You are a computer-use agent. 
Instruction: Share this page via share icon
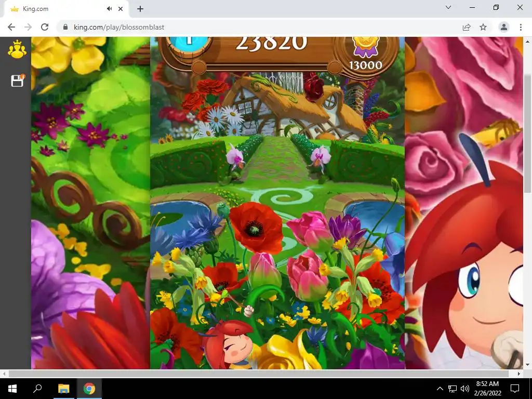pos(467,27)
